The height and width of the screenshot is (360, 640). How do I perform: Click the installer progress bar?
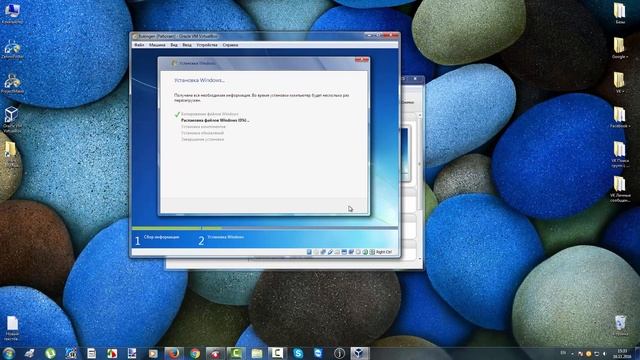264,228
